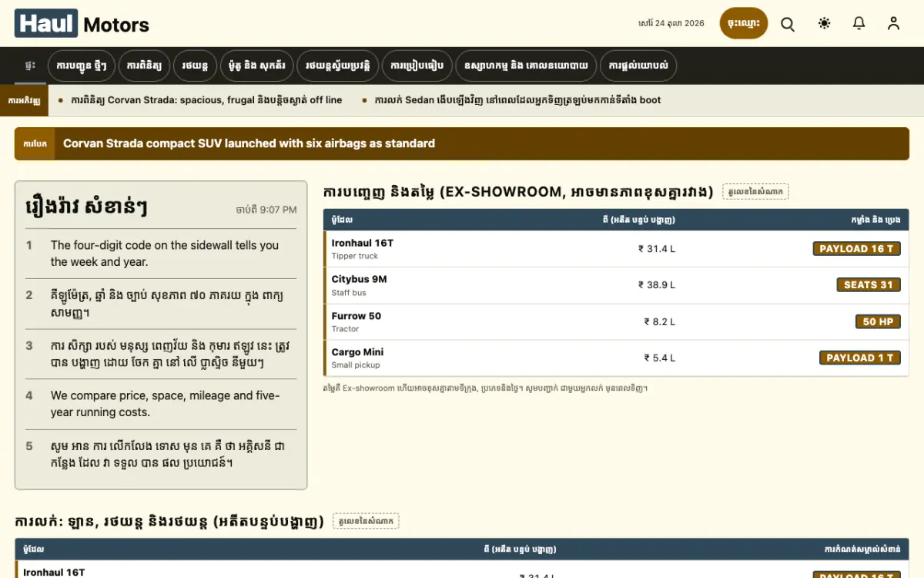Open the notifications bell icon
The image size is (924, 578).
coord(859,23)
